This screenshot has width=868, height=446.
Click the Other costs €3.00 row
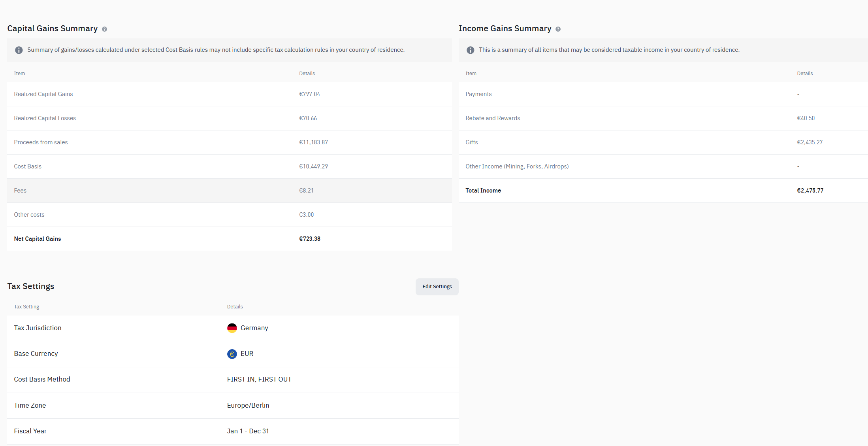[x=229, y=215]
